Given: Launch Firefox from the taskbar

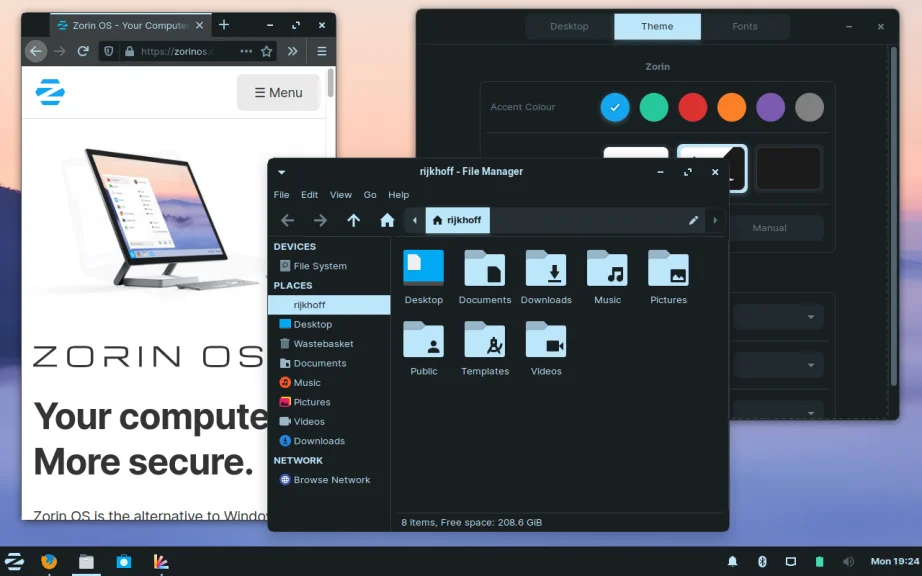Looking at the screenshot, I should [x=49, y=561].
